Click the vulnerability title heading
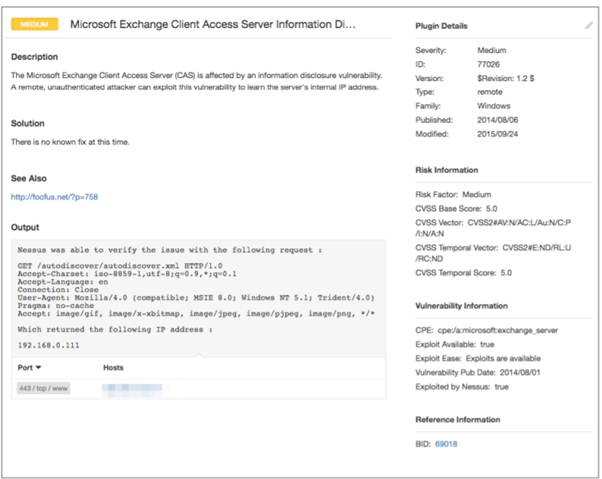This screenshot has height=479, width=602. (213, 22)
